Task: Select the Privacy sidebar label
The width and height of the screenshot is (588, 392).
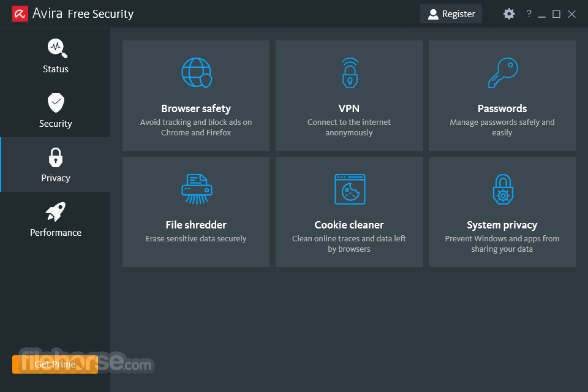Action: 56,178
